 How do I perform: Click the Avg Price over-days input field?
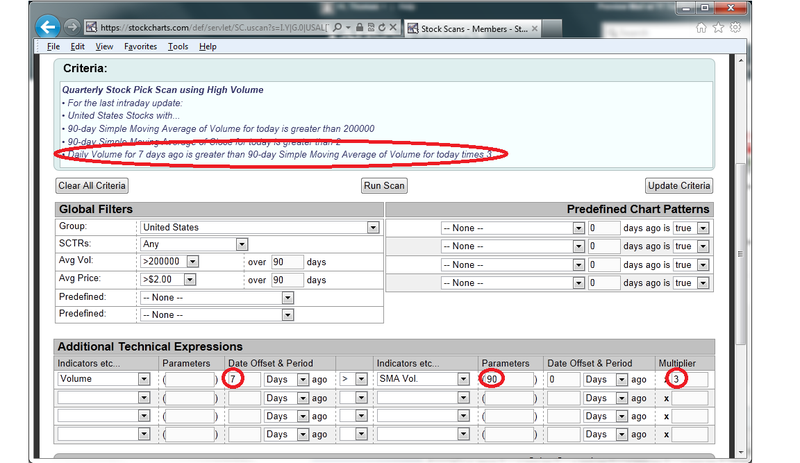point(287,280)
